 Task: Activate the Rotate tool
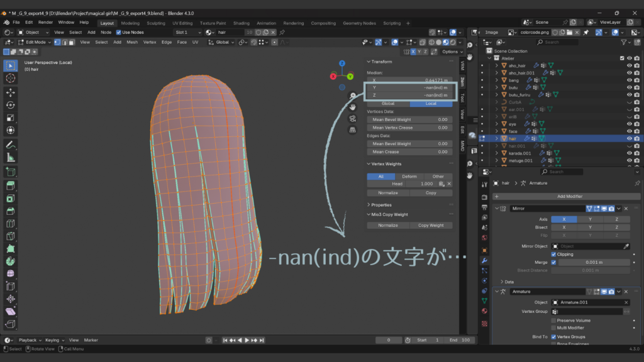(11, 105)
